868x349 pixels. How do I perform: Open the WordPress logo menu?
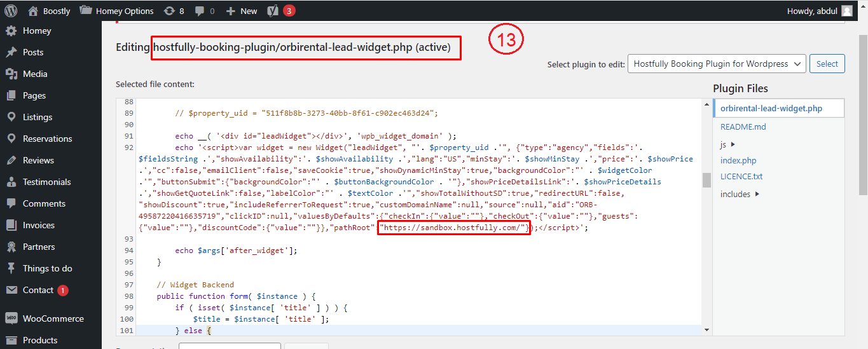click(x=11, y=11)
